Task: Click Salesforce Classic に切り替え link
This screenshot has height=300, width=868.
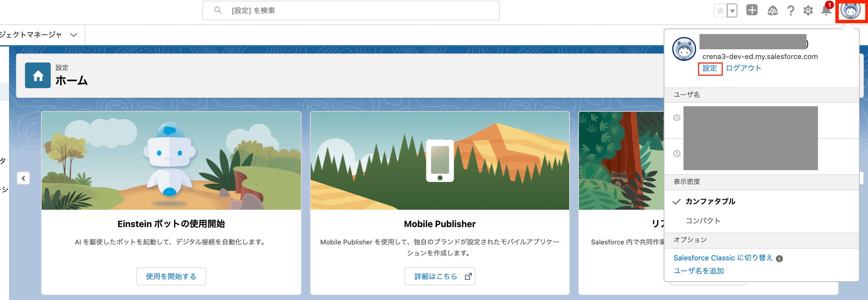Action: tap(723, 258)
